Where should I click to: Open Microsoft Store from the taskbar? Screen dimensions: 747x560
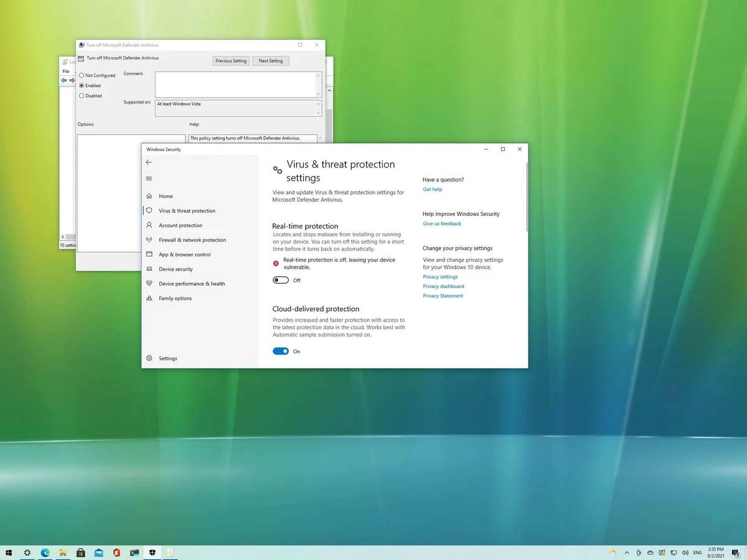pos(81,553)
